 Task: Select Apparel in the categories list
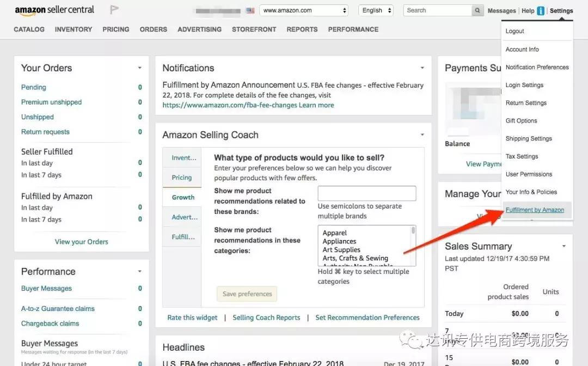pyautogui.click(x=335, y=233)
